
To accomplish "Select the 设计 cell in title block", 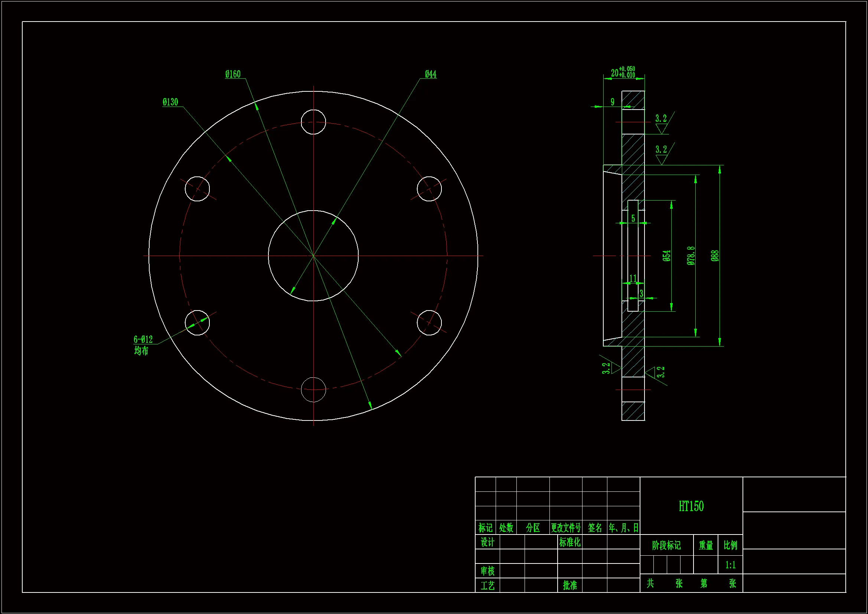I will 487,542.
